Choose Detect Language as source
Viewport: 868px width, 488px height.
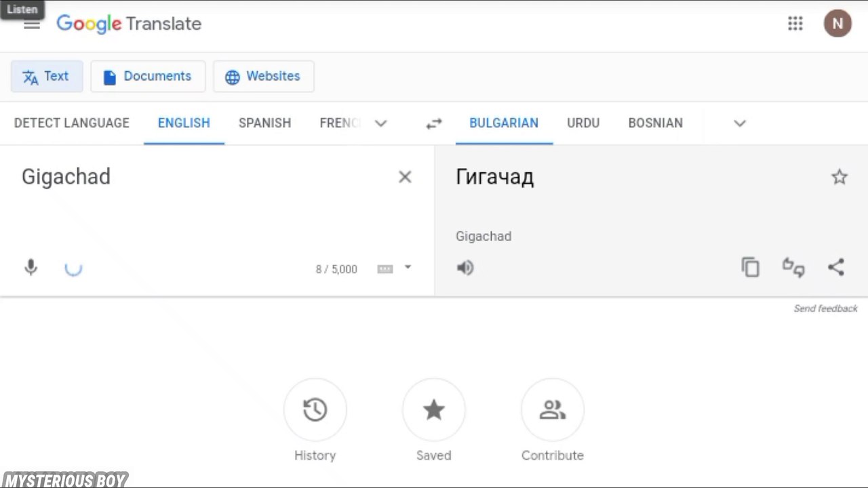coord(72,123)
